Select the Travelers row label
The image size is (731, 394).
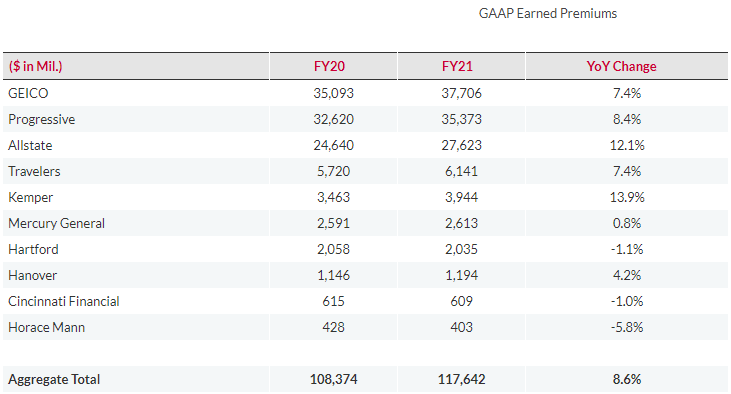34,172
